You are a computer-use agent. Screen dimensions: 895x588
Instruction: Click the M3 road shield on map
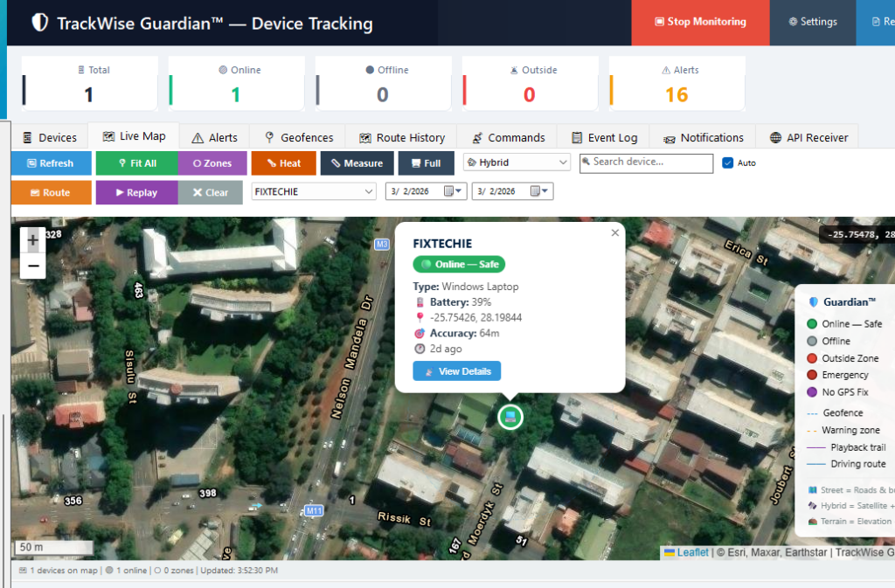[382, 244]
